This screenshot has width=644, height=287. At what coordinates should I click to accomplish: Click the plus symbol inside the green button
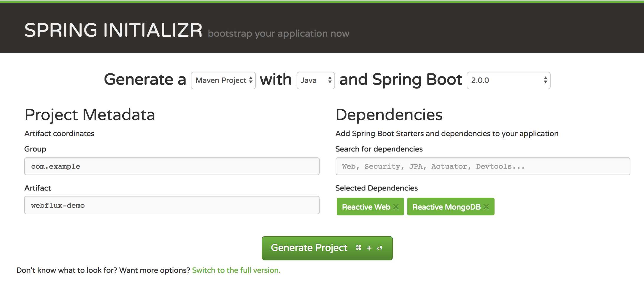tap(368, 248)
